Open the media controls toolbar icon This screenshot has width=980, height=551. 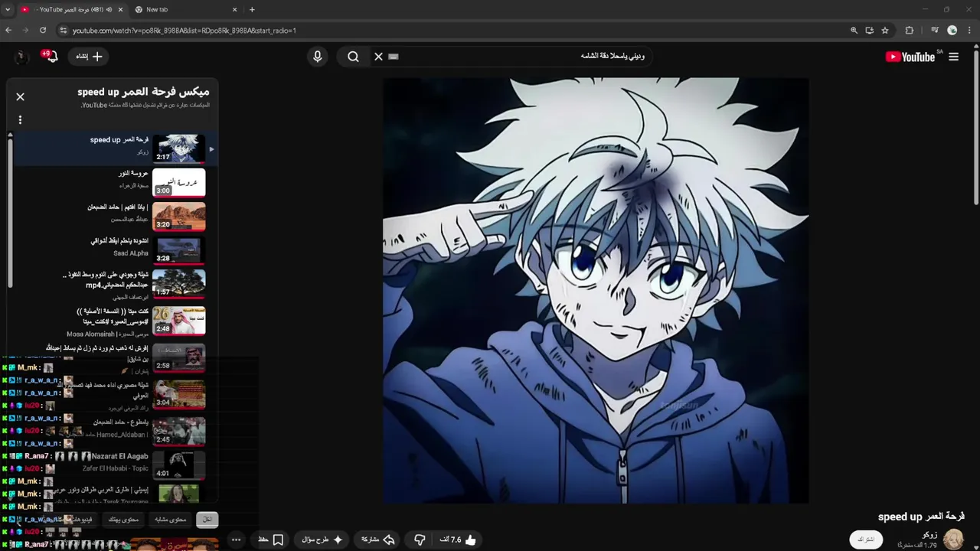[x=935, y=31]
